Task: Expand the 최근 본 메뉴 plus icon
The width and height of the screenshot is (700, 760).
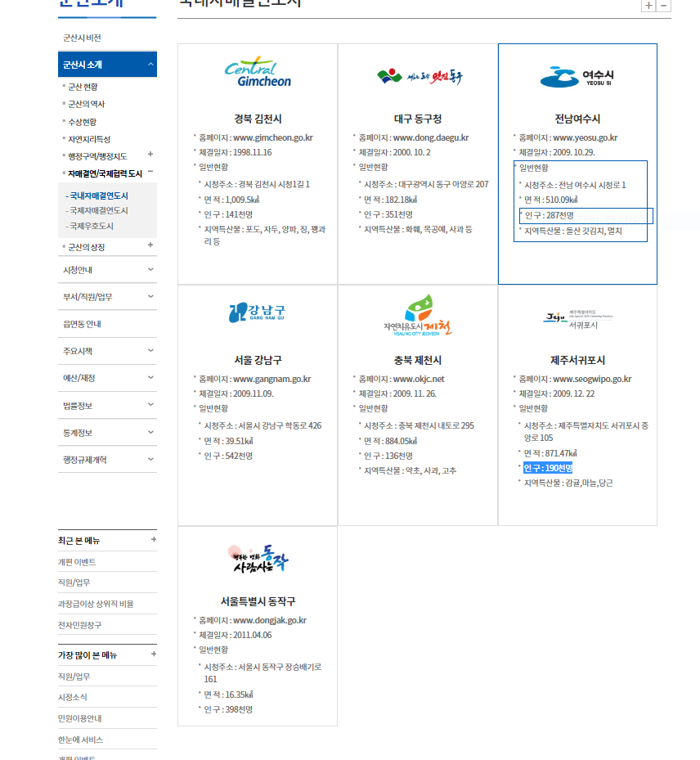Action: [153, 540]
